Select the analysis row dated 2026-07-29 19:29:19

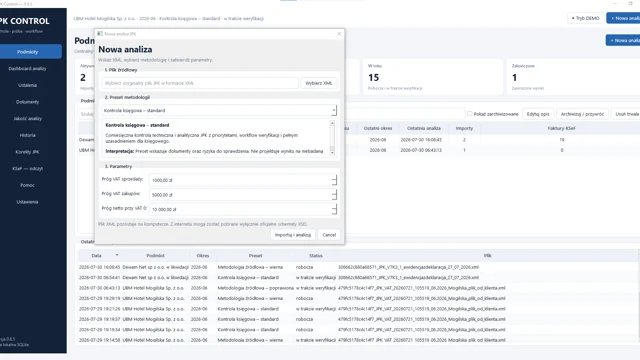click(x=358, y=298)
